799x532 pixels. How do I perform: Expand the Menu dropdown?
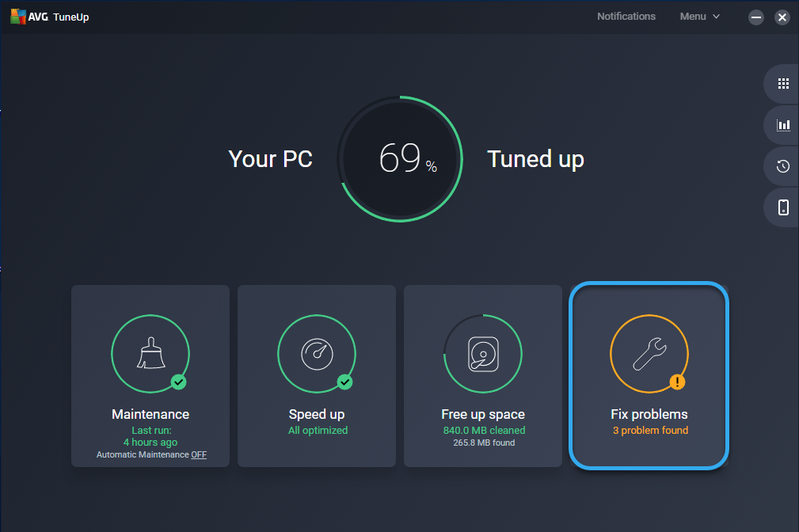tap(700, 17)
